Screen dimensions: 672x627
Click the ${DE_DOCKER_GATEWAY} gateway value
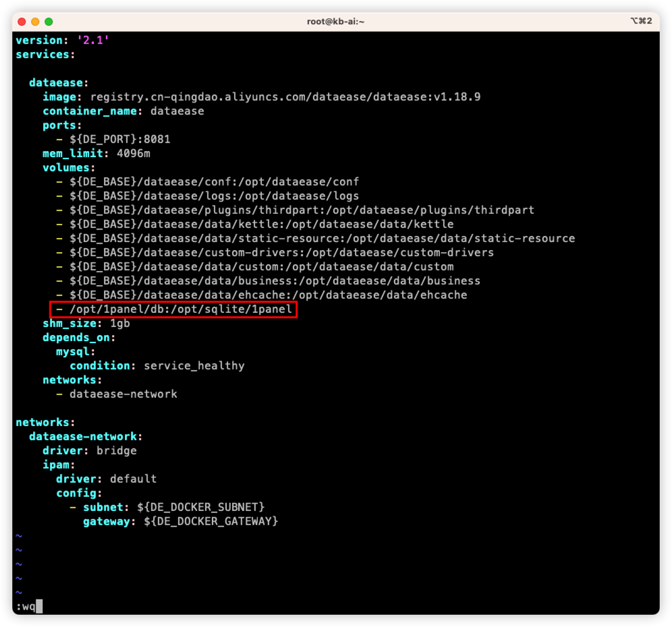pyautogui.click(x=211, y=521)
